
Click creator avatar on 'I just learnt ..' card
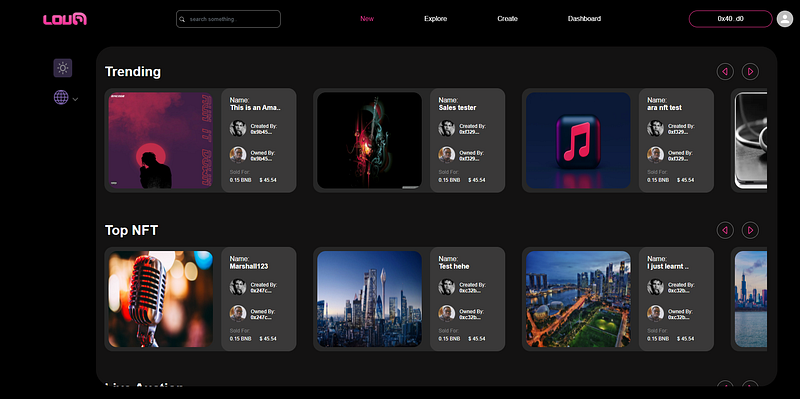656,287
